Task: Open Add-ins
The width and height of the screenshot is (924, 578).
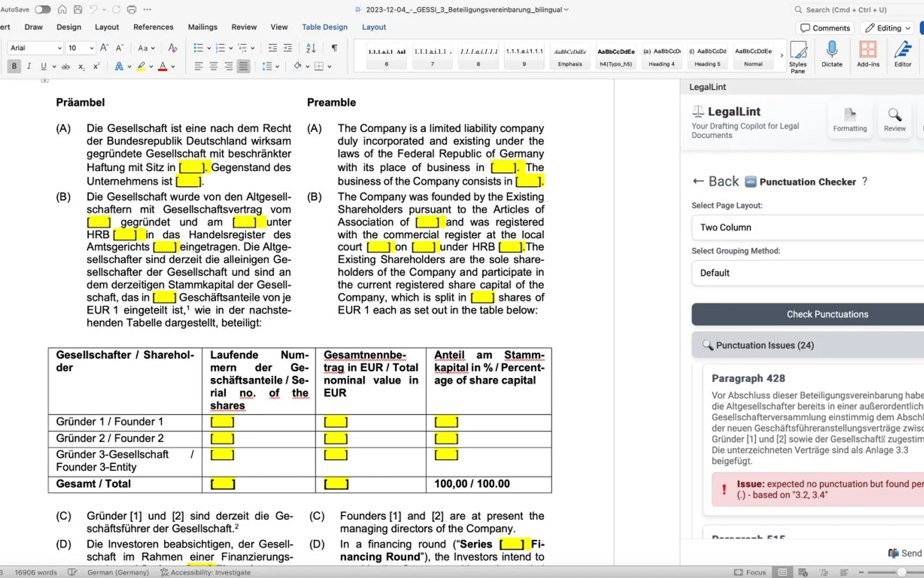Action: [x=868, y=54]
